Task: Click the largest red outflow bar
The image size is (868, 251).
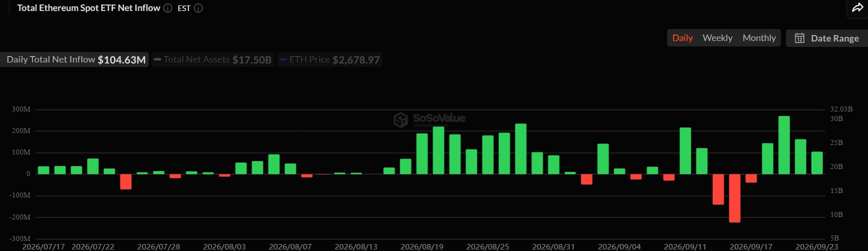Action: pos(735,198)
